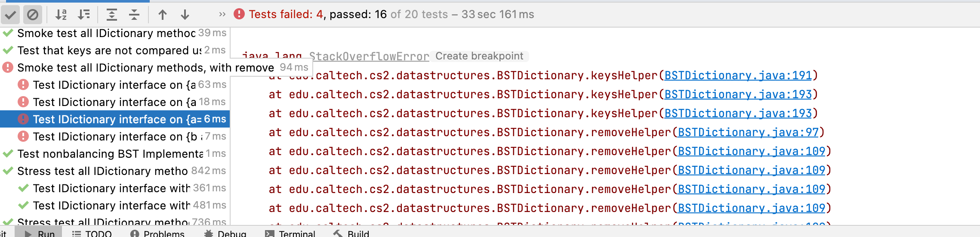Image resolution: width=980 pixels, height=237 pixels.
Task: Click the collapse all tests icon
Action: [134, 15]
